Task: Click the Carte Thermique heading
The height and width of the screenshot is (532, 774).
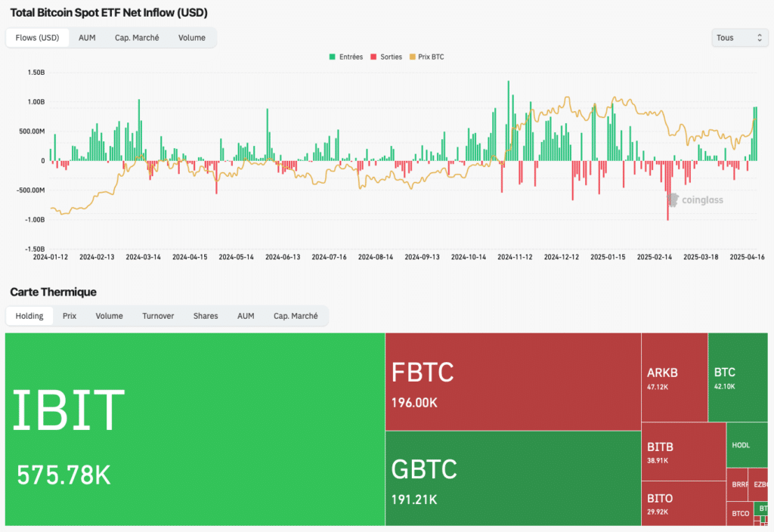Action: coord(54,292)
